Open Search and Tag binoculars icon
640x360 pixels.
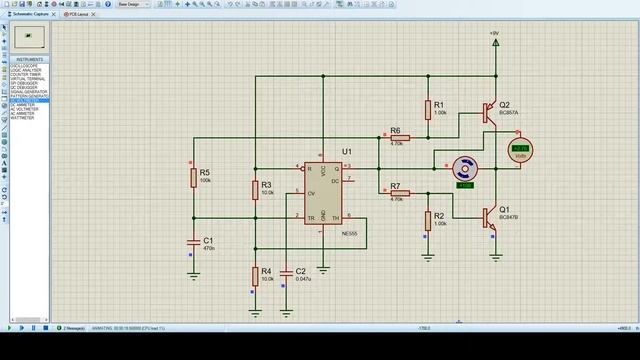350,4
